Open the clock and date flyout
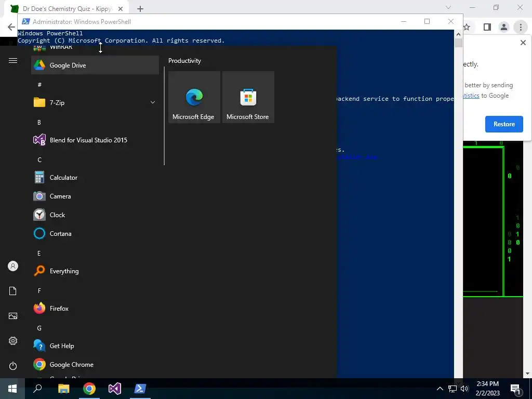The height and width of the screenshot is (399, 532). coord(487,389)
